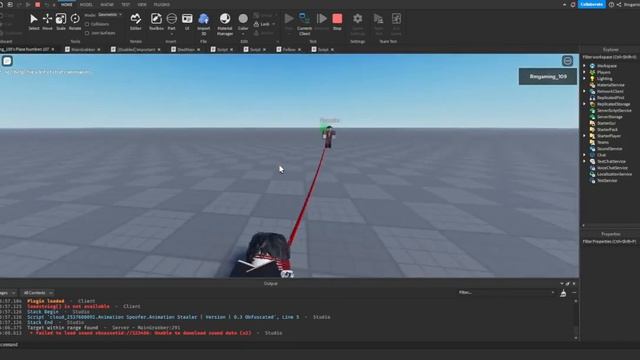Open the in-game Roblox menu icon
The image size is (640, 360).
point(7,61)
